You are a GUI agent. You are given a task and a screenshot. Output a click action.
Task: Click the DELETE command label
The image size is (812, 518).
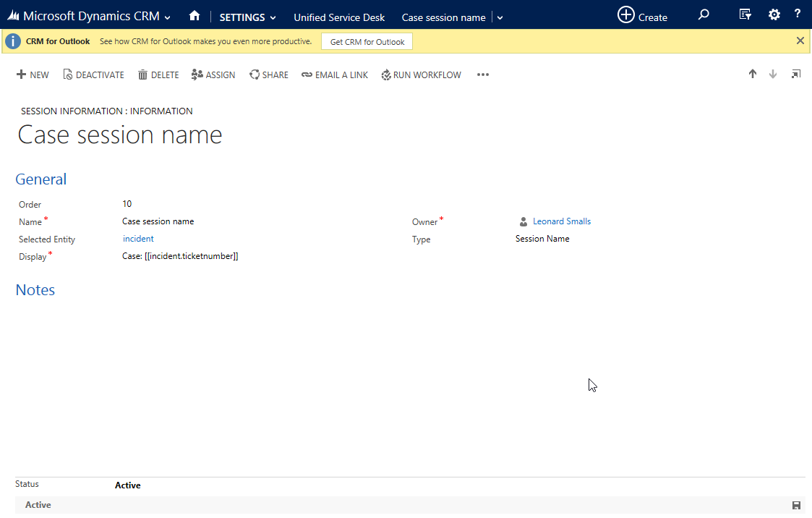tap(165, 75)
